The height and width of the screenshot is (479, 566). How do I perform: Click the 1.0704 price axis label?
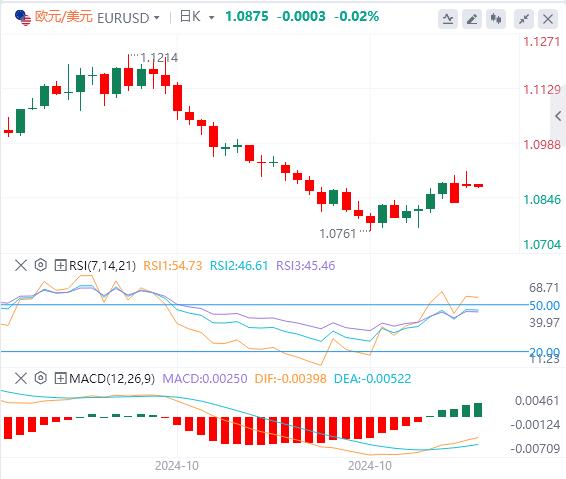pos(542,245)
